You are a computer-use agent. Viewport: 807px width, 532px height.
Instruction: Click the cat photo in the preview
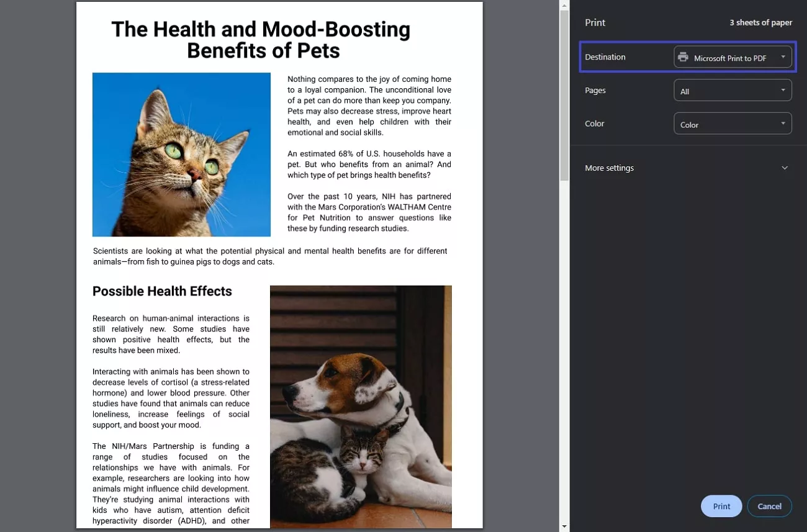tap(181, 155)
